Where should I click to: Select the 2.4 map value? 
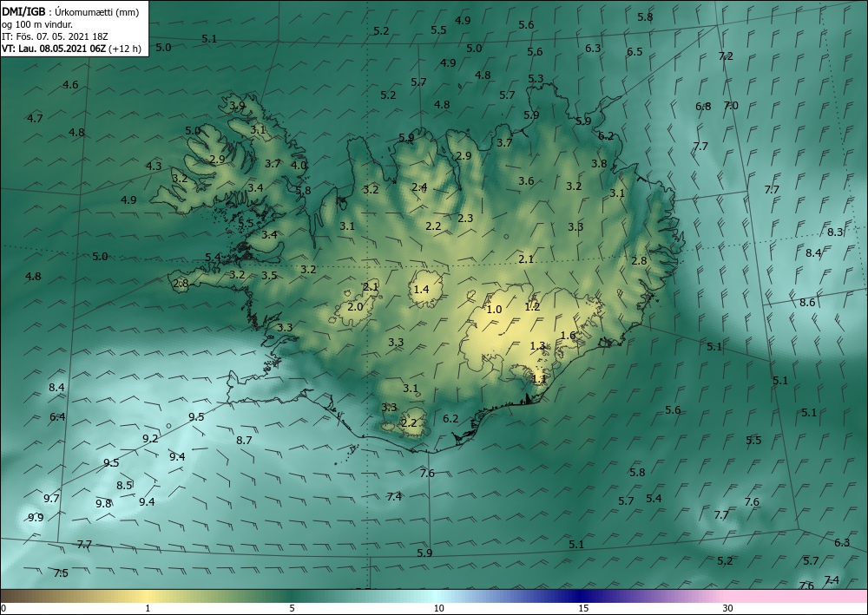pos(419,187)
